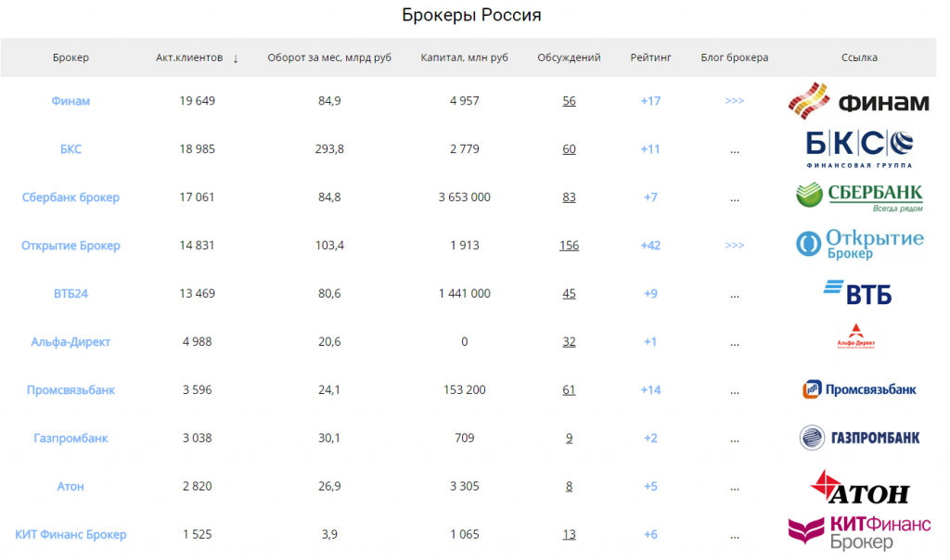
Task: Sort by Капитал, млн руб header
Action: pos(465,57)
